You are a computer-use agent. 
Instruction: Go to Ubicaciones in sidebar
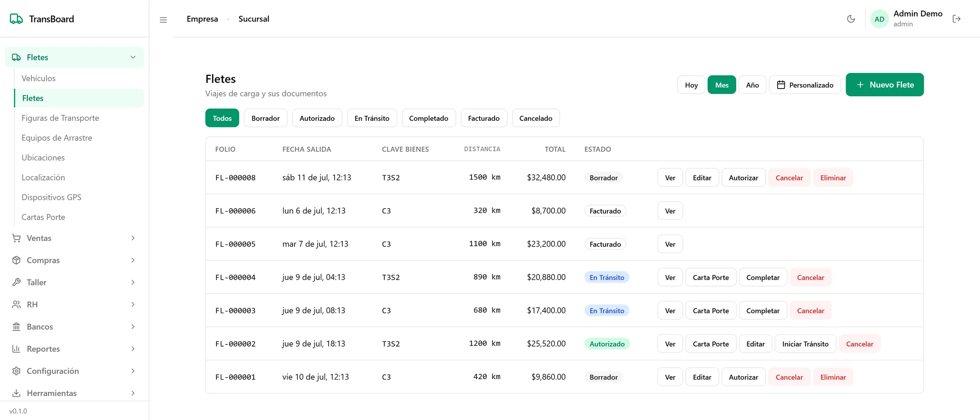pos(79,158)
